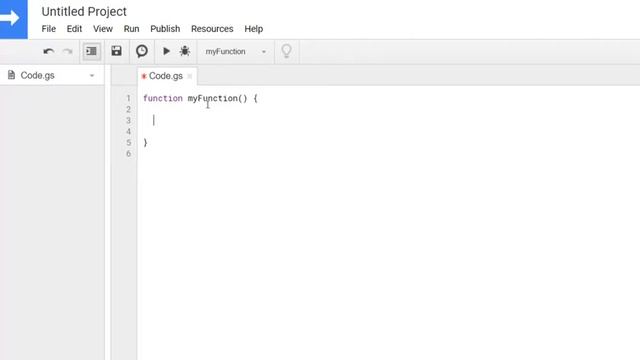Image resolution: width=640 pixels, height=360 pixels.
Task: Open the Edit menu
Action: pos(74,29)
